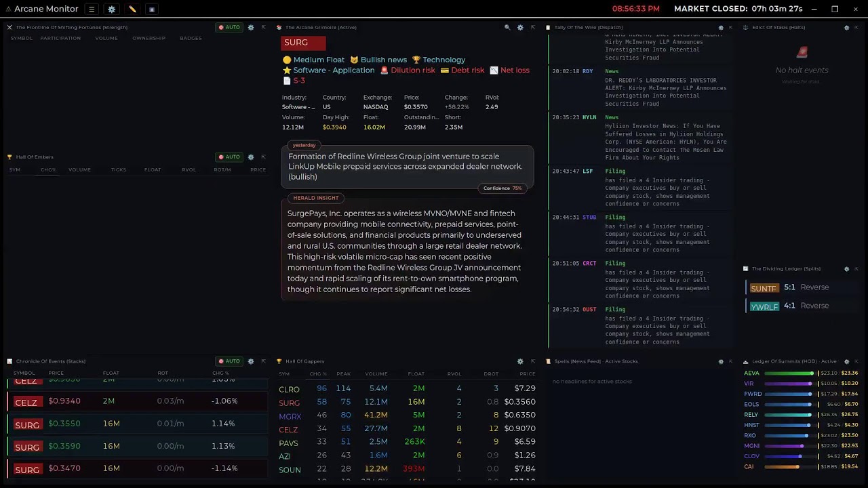Pop out the Ledger Of Summits panel
The width and height of the screenshot is (868, 488).
(856, 361)
